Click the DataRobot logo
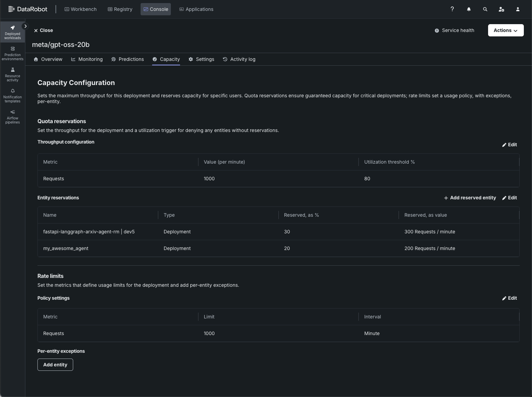Viewport: 532px width, 397px height. coord(28,9)
